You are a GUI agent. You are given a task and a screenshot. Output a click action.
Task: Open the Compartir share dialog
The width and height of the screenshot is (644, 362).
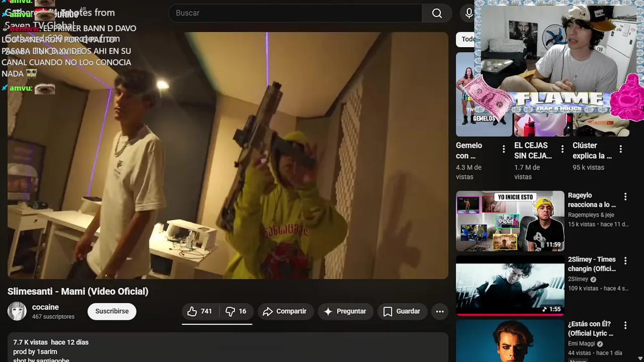285,311
